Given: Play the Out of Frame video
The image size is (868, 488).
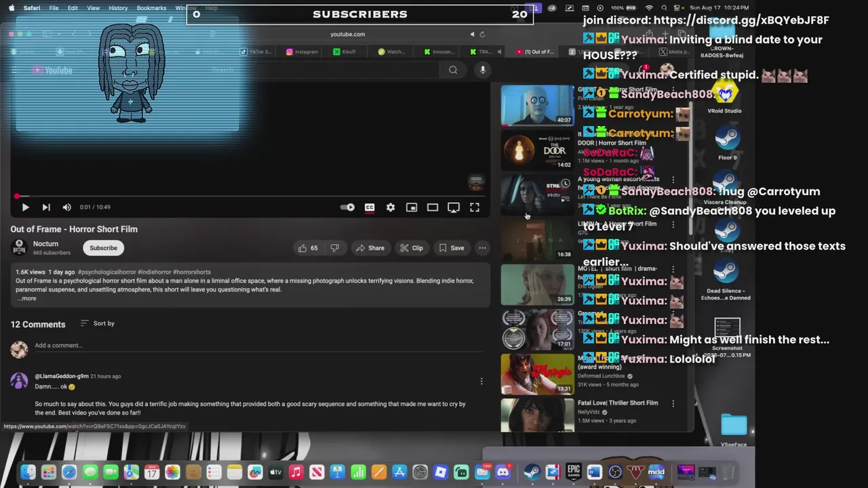Looking at the screenshot, I should tap(25, 207).
